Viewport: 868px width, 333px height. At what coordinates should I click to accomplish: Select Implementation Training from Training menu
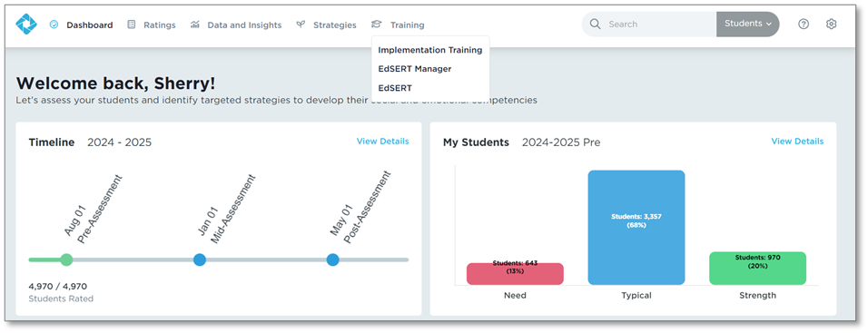(x=430, y=50)
